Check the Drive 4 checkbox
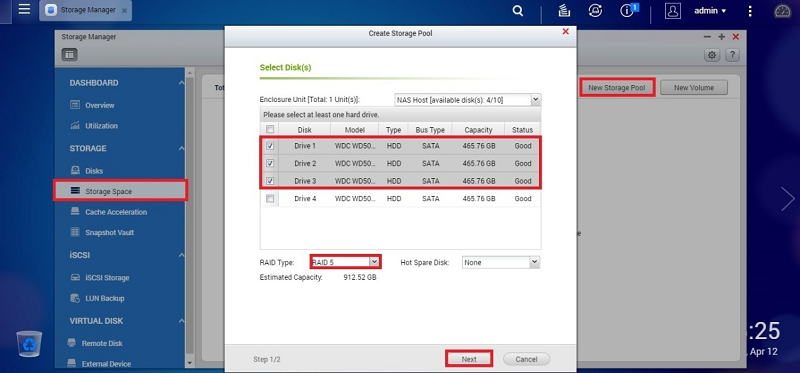 (270, 198)
